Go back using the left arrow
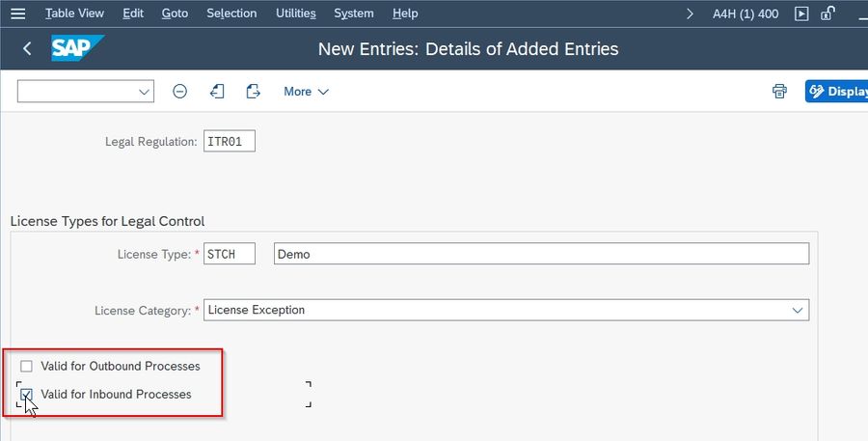The height and width of the screenshot is (441, 868). 27,49
